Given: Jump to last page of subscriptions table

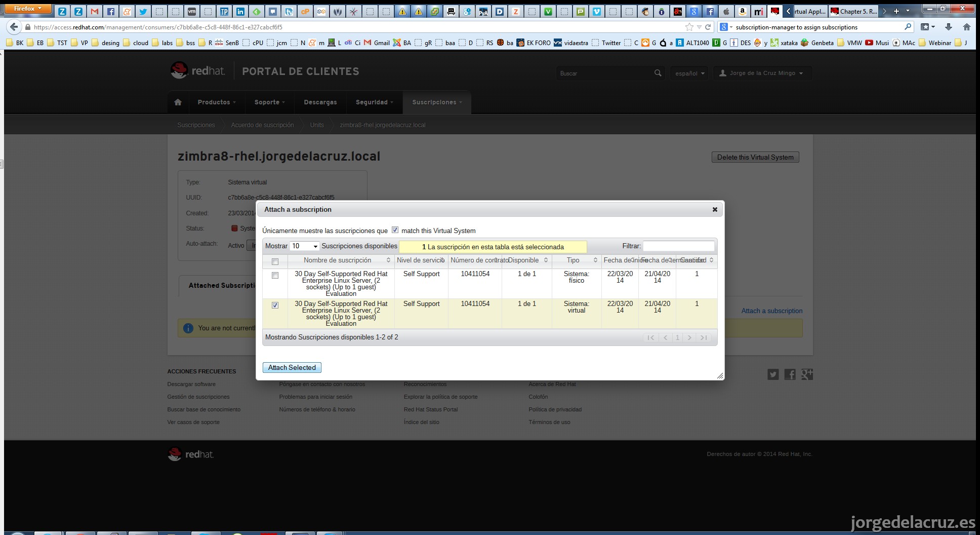Looking at the screenshot, I should click(x=704, y=337).
